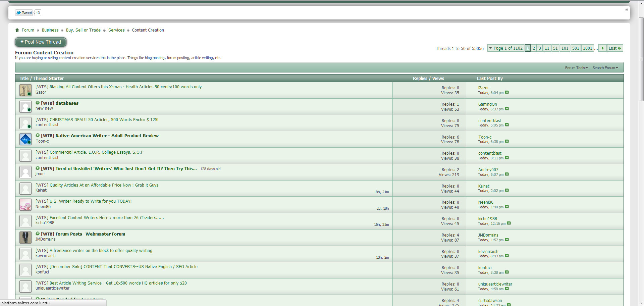Go to last post icon for l2azor row

point(507,93)
